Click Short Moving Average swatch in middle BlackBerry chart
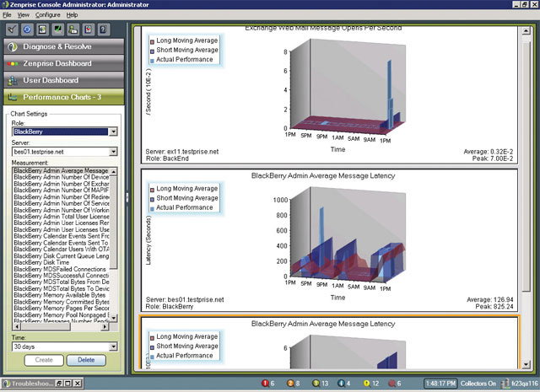Screen dimensions: 540x392 click(x=152, y=199)
